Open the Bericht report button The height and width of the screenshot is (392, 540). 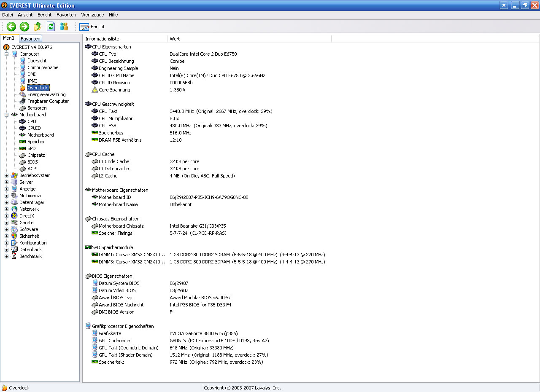[92, 27]
